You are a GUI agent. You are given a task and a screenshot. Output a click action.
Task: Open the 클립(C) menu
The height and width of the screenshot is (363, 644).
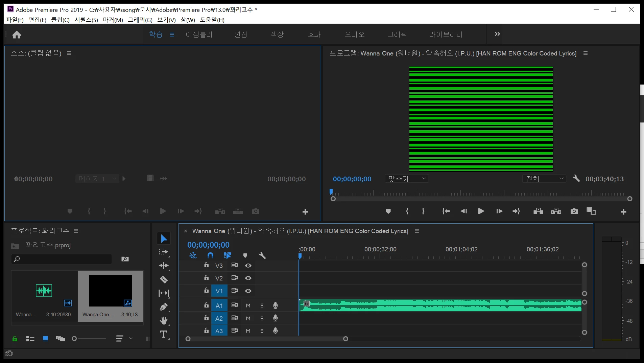coord(61,20)
